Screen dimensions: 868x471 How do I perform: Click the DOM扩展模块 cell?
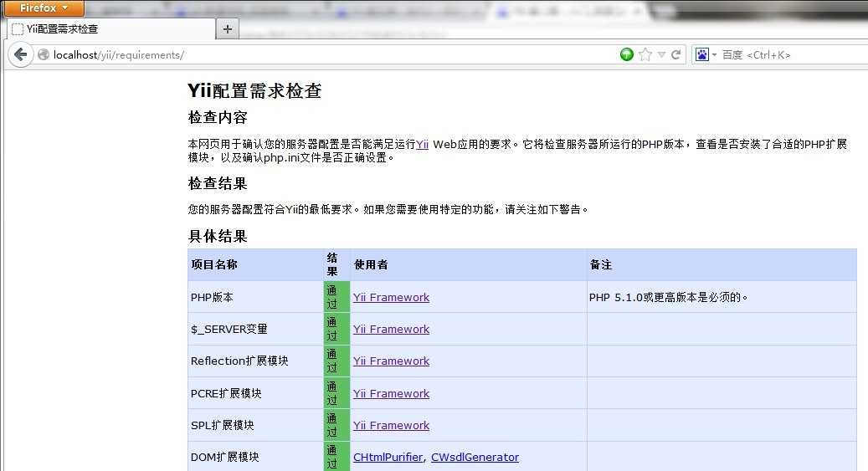(256, 457)
